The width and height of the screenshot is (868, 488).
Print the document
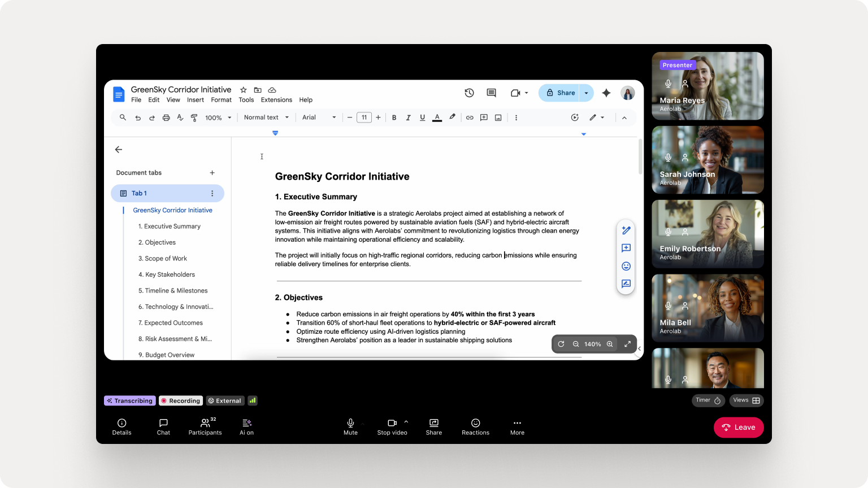click(x=166, y=117)
